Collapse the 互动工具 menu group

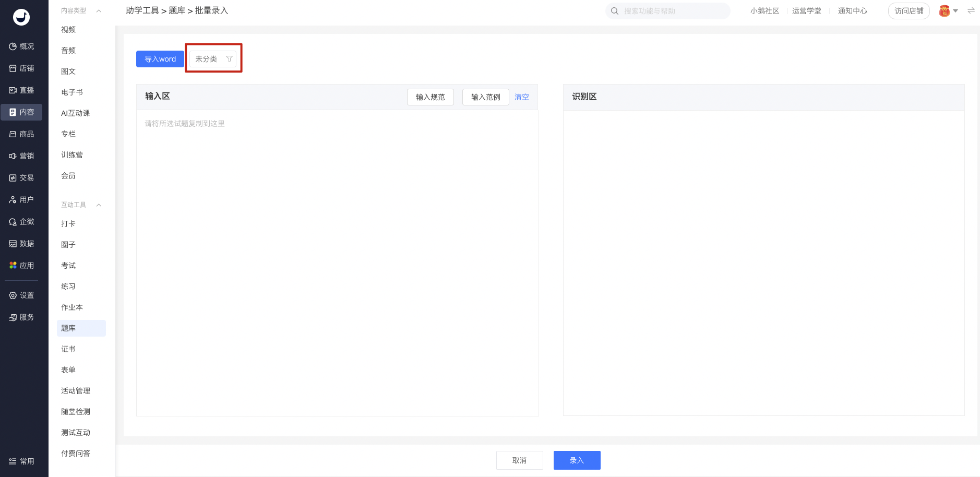(99, 205)
